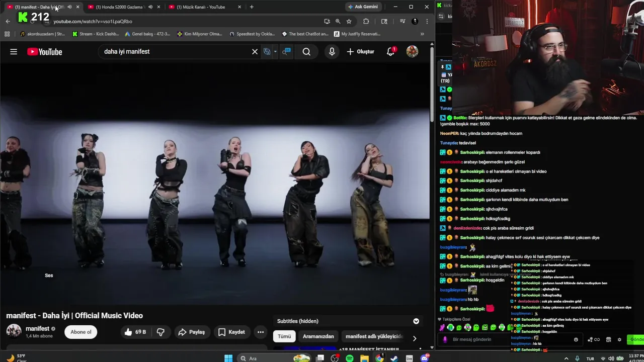Viewport: 644px width, 362px height.
Task: Run search with the magnifier button
Action: click(x=306, y=52)
